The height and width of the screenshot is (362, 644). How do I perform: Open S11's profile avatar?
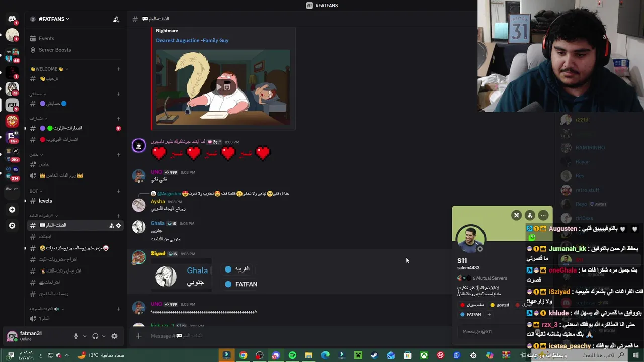[470, 239]
